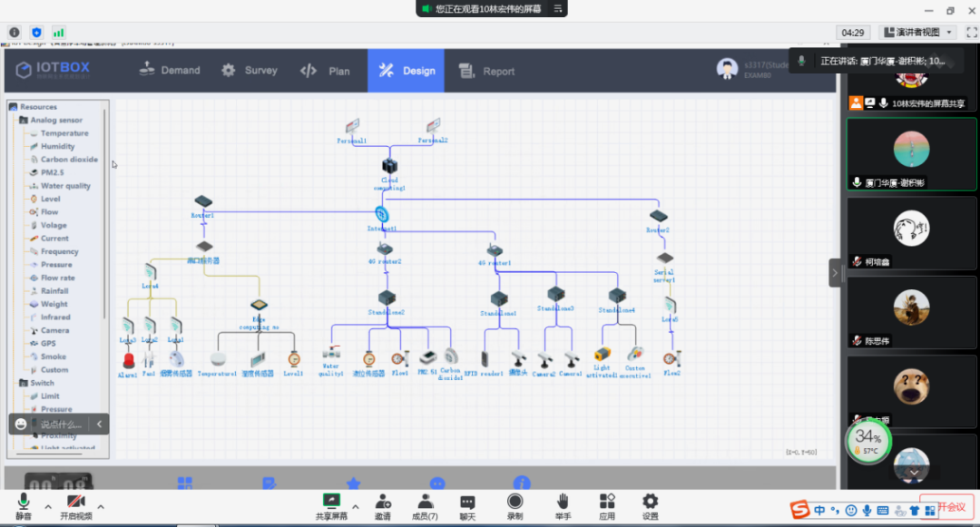Select Carbon dioxide sensor in Resources list
The width and height of the screenshot is (980, 527).
(68, 160)
